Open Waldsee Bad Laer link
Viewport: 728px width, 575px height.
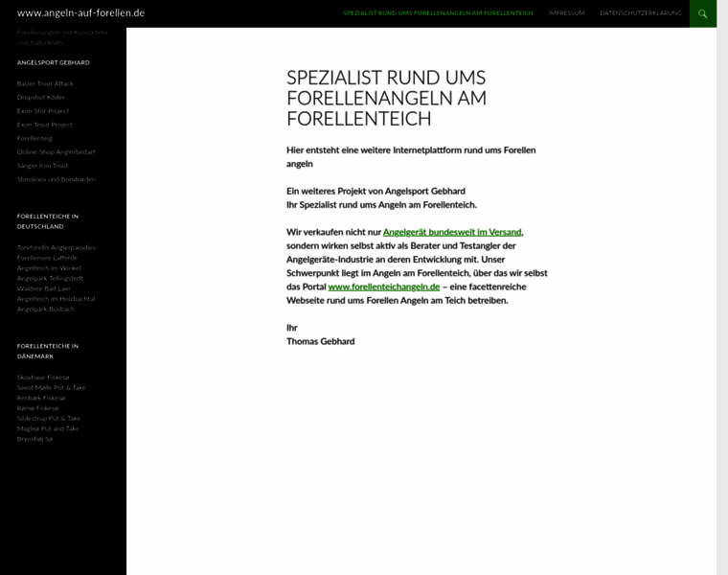(44, 288)
